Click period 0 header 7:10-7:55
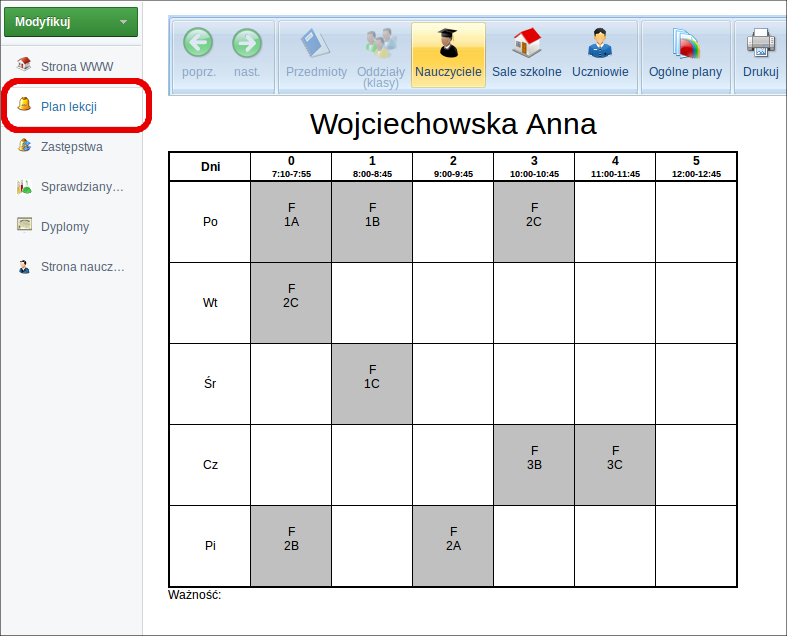 tap(291, 167)
